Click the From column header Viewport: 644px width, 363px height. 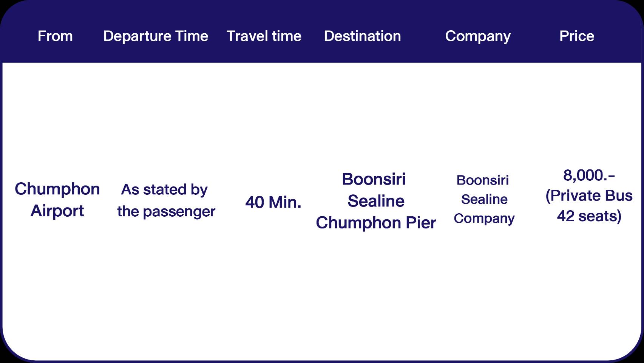pyautogui.click(x=55, y=36)
